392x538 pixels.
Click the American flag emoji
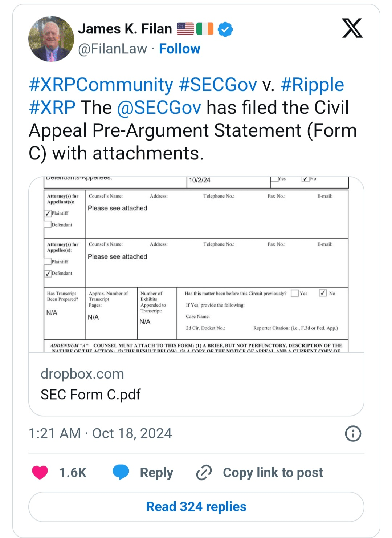(185, 29)
